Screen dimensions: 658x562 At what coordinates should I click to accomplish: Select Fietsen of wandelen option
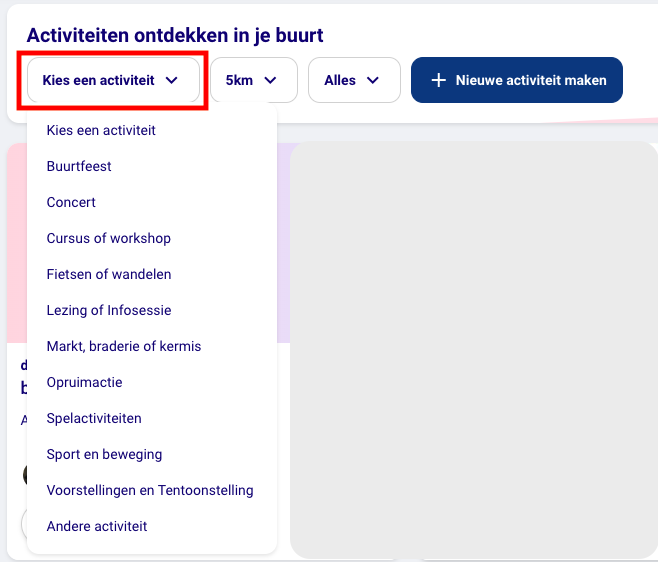pos(108,274)
